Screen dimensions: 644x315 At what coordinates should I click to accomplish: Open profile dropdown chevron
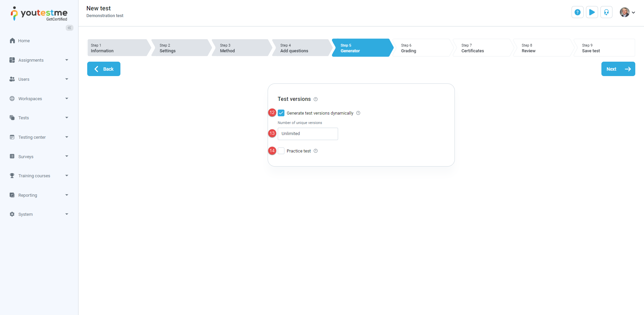(x=633, y=12)
